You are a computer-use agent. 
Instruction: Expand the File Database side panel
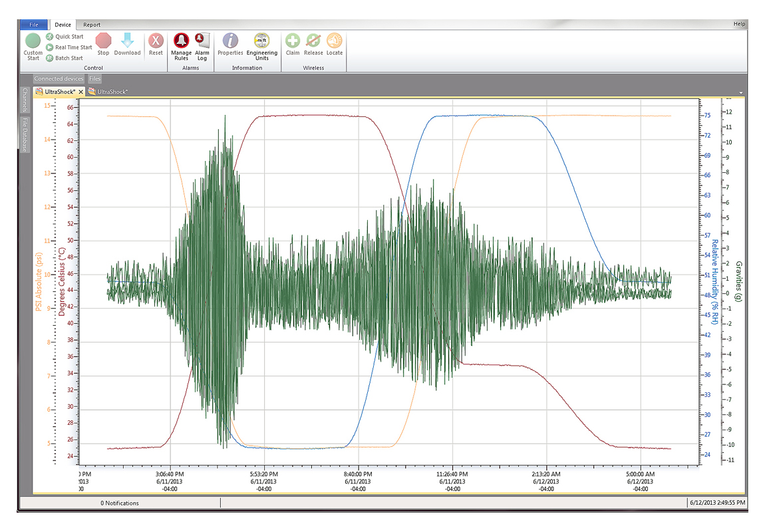pyautogui.click(x=25, y=134)
